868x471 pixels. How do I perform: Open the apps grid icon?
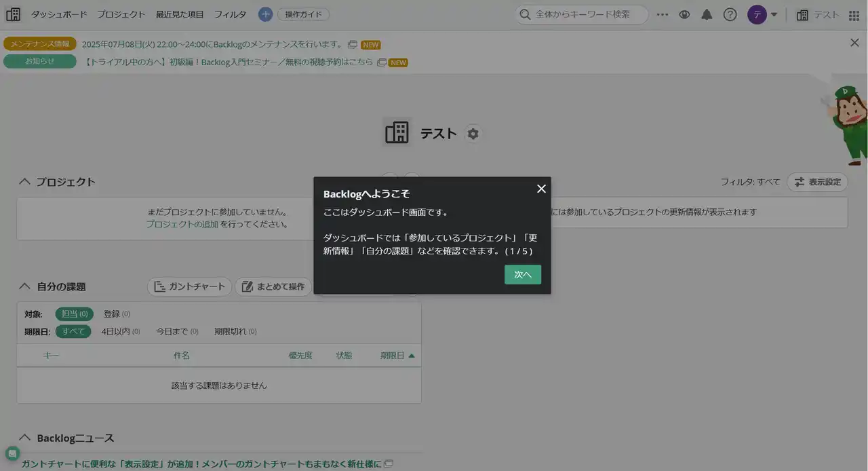click(x=854, y=15)
